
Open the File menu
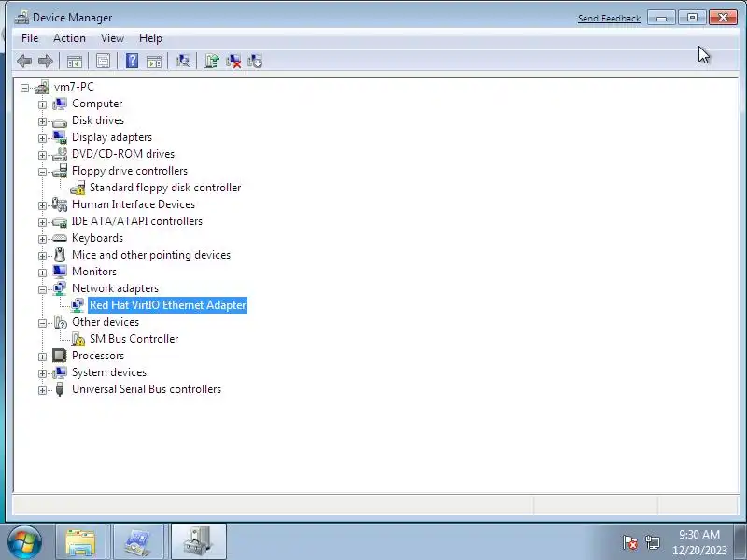(30, 38)
